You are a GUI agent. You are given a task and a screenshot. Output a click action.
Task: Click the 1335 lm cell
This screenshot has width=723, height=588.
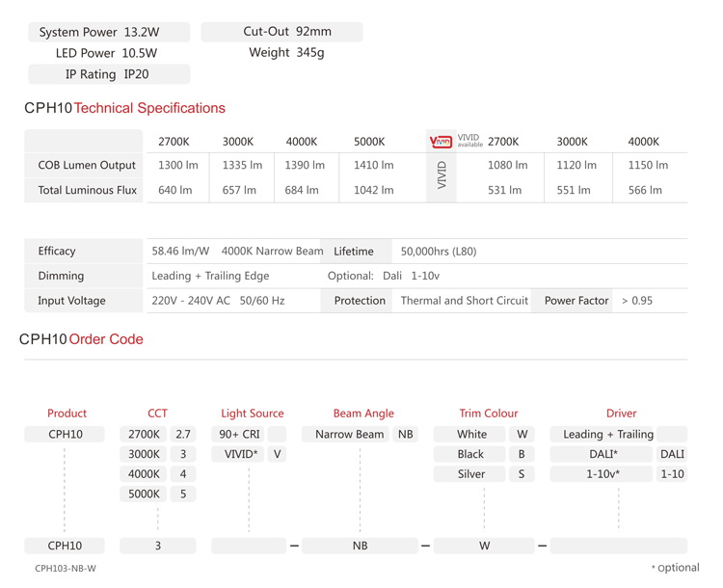pyautogui.click(x=242, y=165)
